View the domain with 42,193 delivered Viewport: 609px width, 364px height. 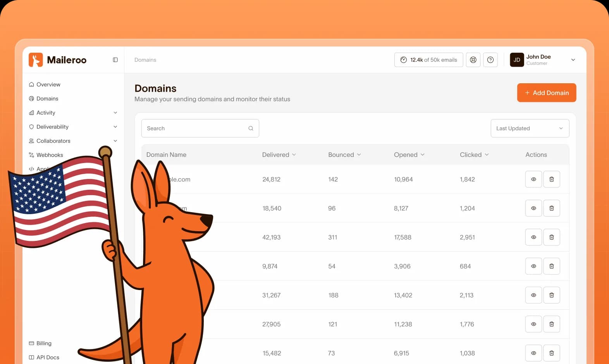pyautogui.click(x=533, y=237)
